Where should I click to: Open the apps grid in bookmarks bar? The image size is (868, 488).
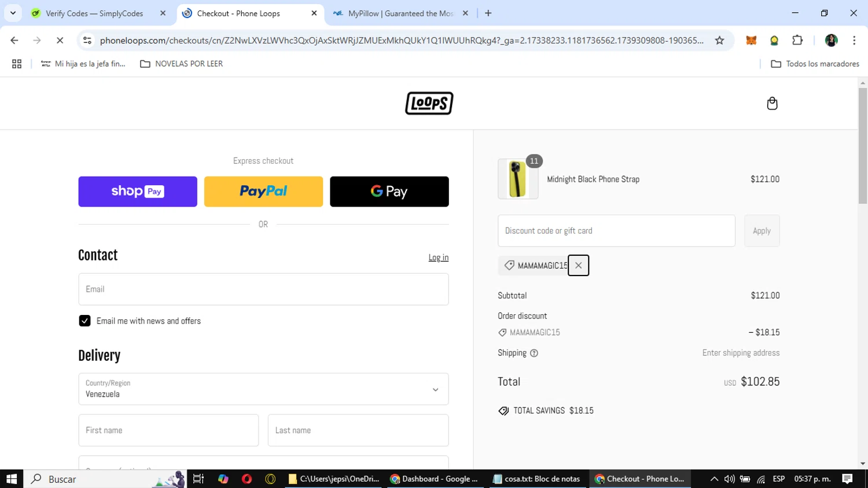17,64
